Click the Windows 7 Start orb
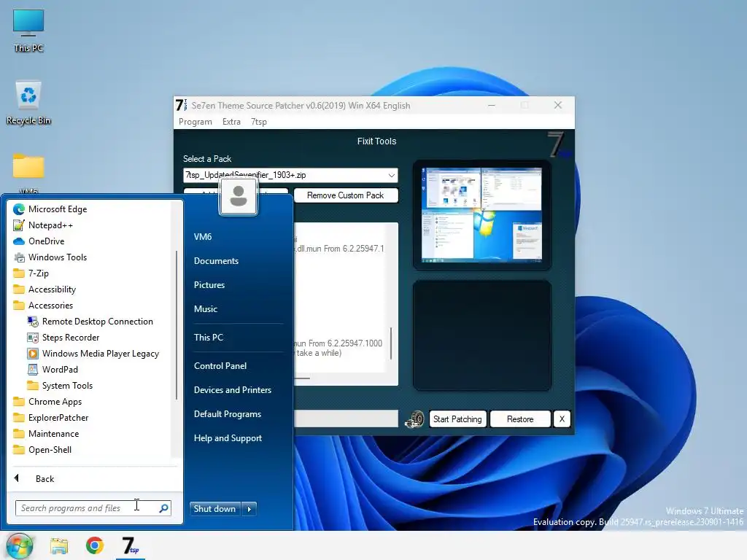Screen dimensions: 747x560 (x=20, y=545)
